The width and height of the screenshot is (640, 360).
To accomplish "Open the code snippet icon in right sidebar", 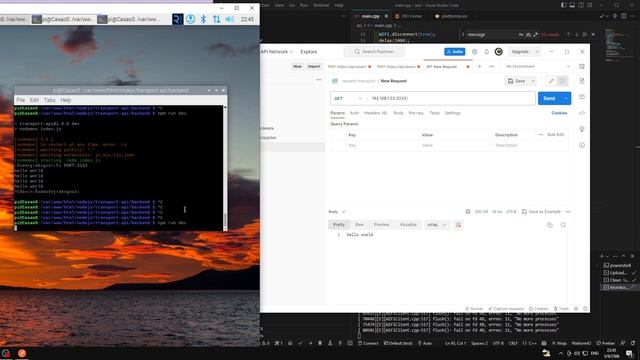I will (582, 113).
